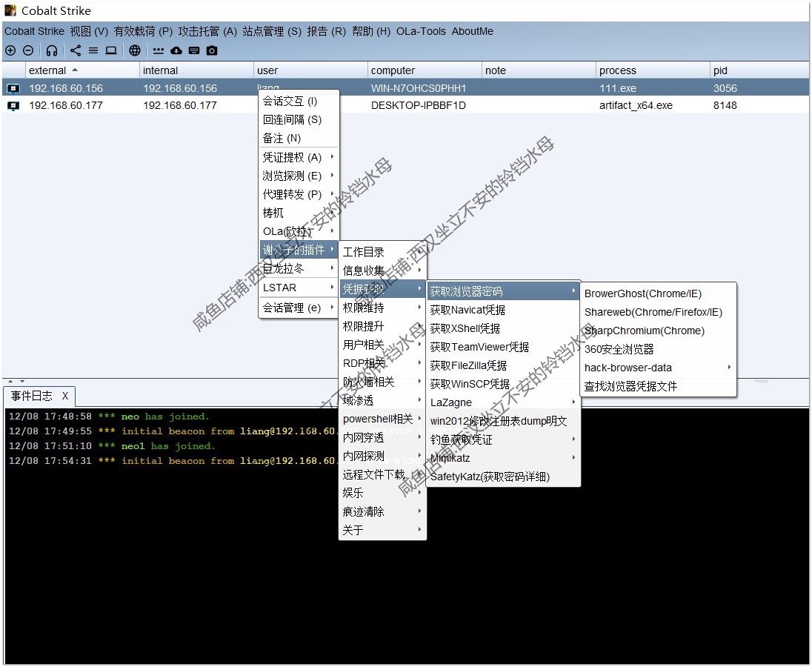
Task: Click the minus disconnect icon in toolbar
Action: pyautogui.click(x=28, y=50)
